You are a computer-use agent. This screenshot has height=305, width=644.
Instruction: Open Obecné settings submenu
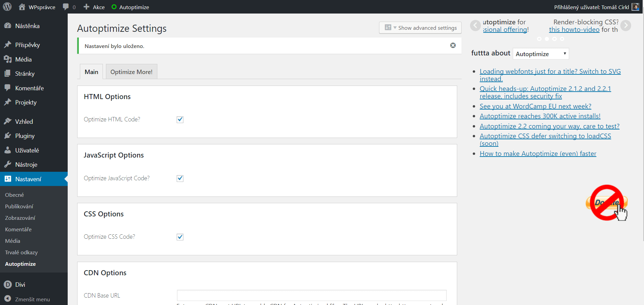pos(15,195)
